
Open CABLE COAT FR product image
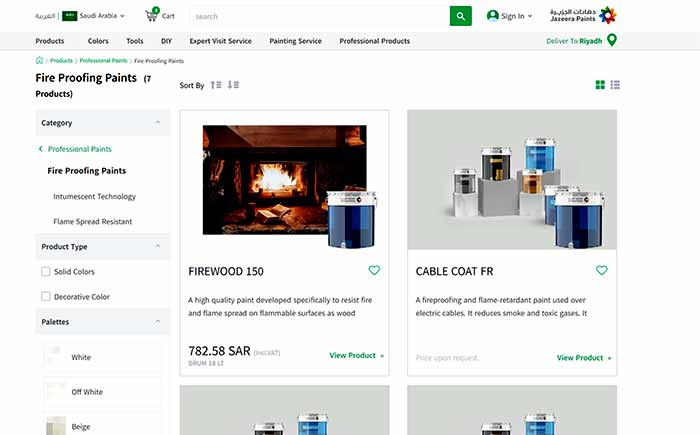point(512,180)
